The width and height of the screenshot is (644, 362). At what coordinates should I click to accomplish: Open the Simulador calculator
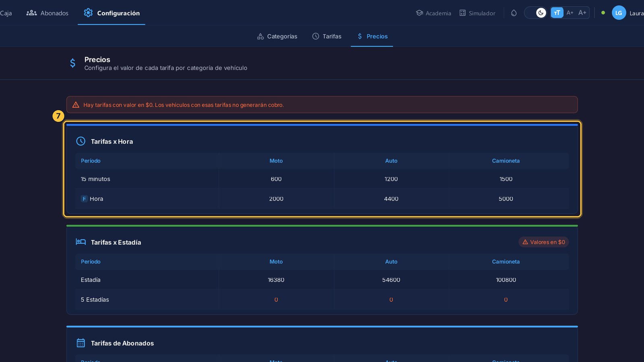click(x=477, y=13)
